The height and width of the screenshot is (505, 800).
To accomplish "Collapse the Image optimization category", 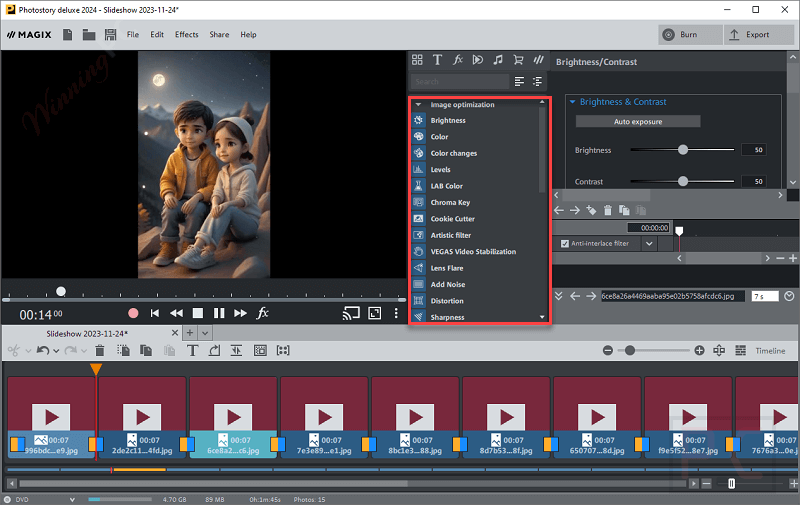I will 418,105.
